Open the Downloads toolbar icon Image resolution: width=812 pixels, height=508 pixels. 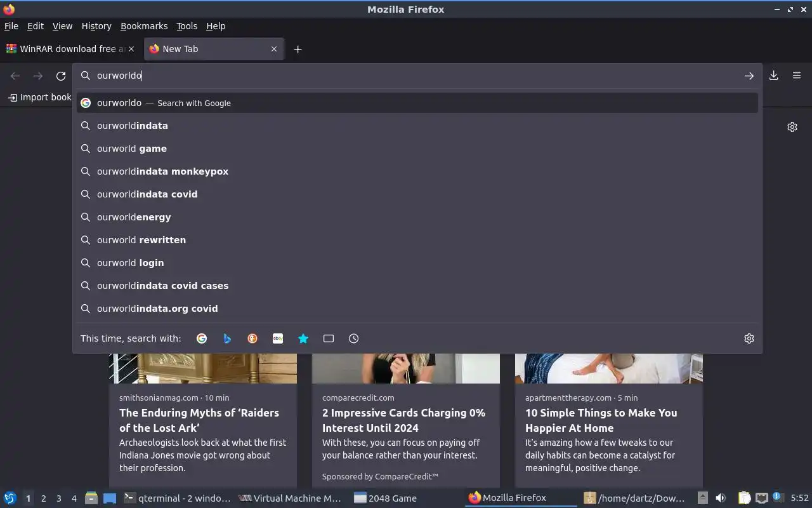774,76
